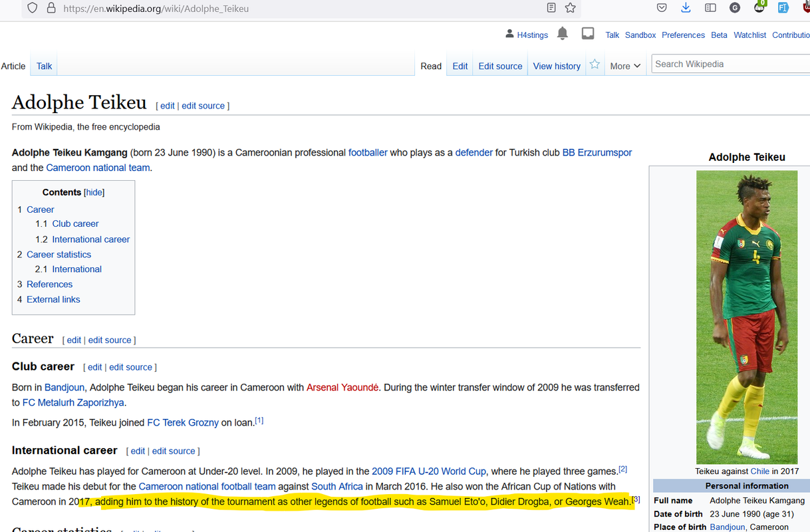Open the More dropdown menu
810x532 pixels.
[625, 66]
